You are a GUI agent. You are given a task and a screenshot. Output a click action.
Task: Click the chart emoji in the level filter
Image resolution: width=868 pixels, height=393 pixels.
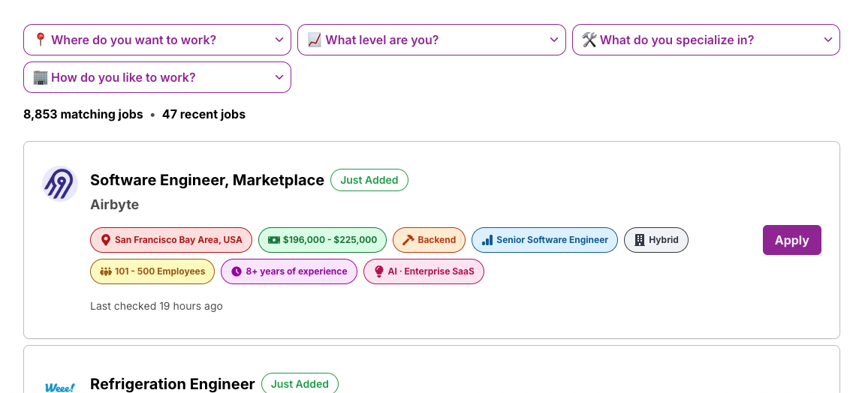[315, 40]
